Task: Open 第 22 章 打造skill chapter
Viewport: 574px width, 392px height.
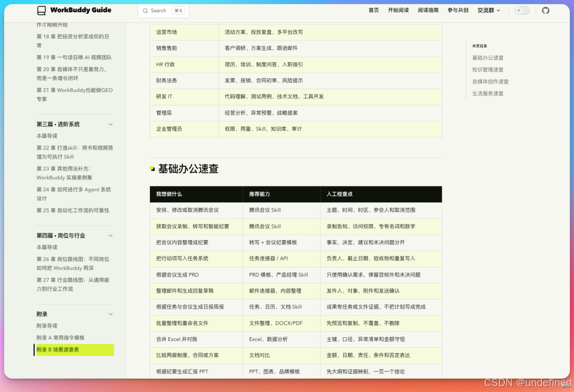Action: click(75, 152)
